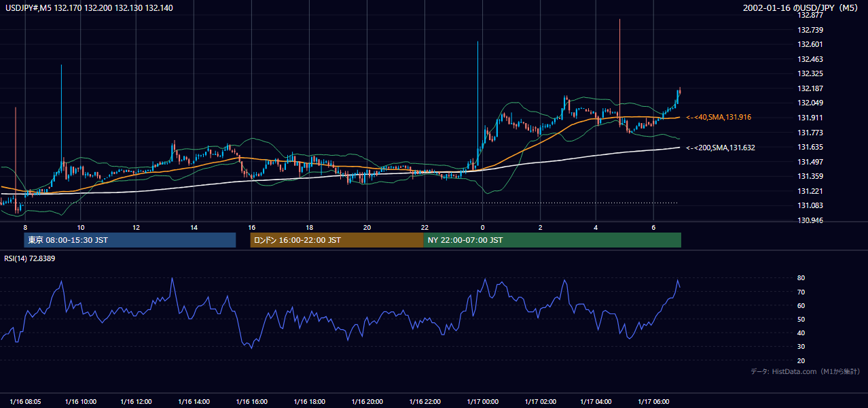Click the 1/17 00:00 timestamp
The image size is (868, 408).
point(483,401)
